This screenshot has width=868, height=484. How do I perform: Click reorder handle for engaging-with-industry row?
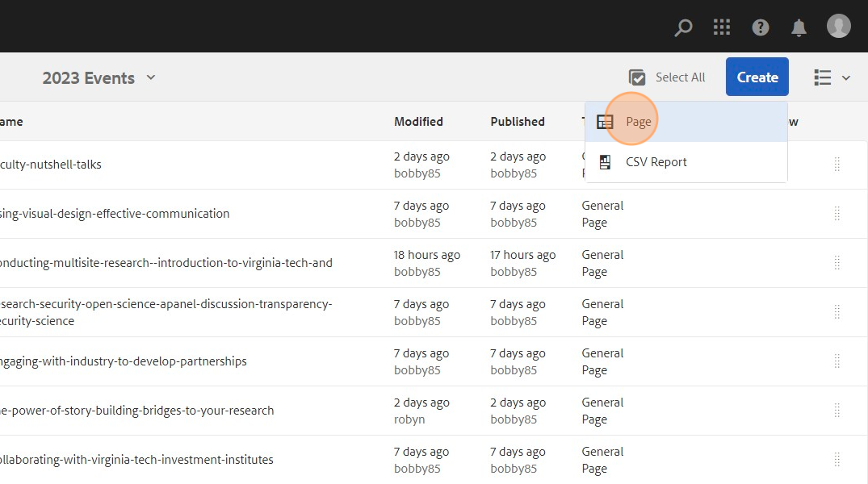[837, 361]
